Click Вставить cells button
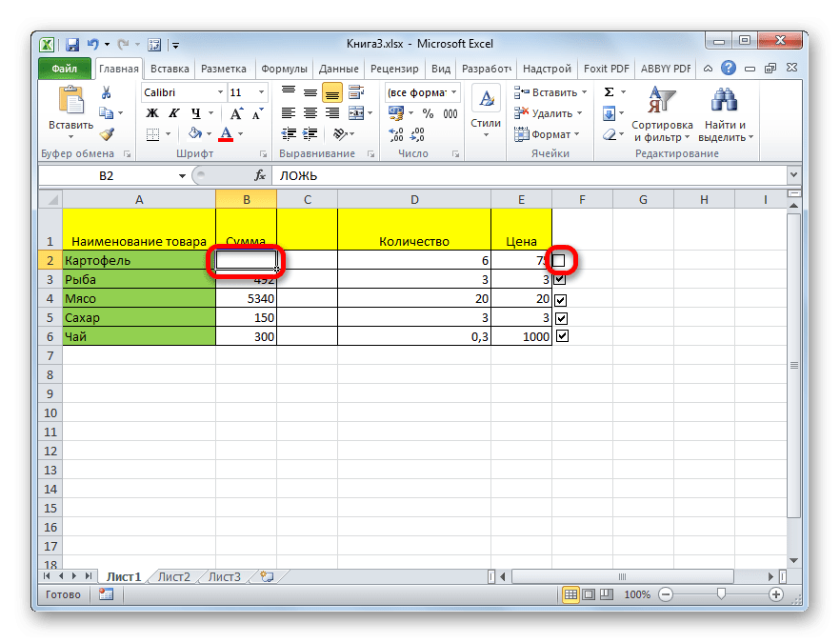The height and width of the screenshot is (643, 840). click(x=550, y=92)
